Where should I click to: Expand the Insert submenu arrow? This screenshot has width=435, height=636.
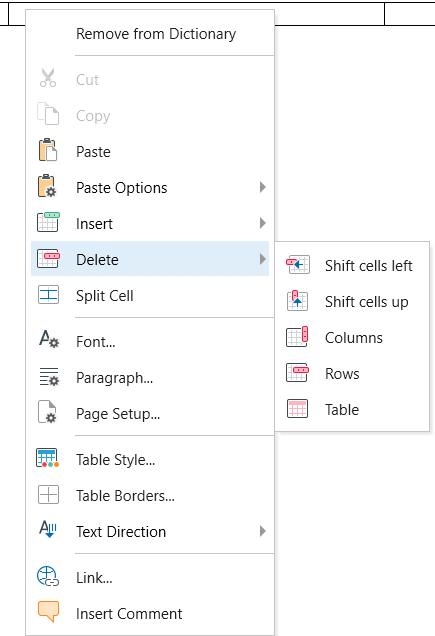pyautogui.click(x=263, y=223)
